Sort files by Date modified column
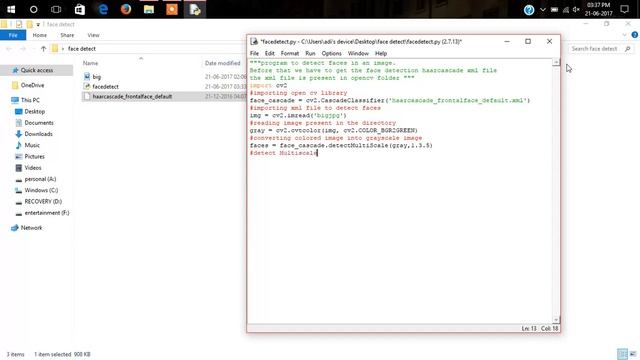Screen dimensions: 640x360 point(222,63)
